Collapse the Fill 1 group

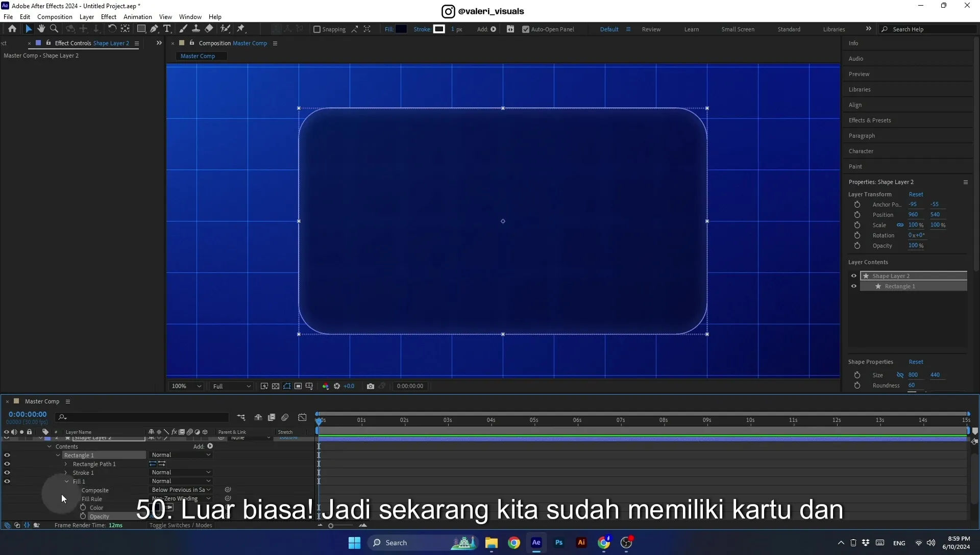pos(67,482)
